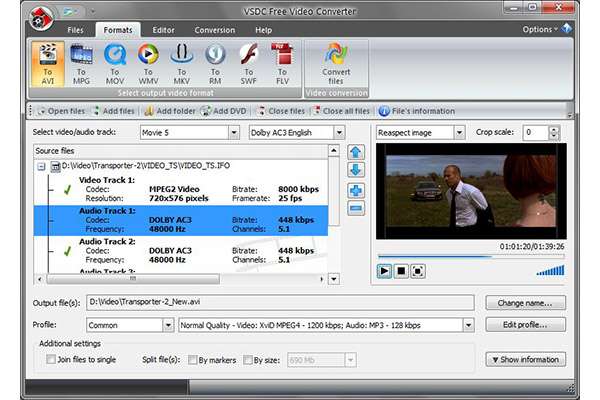Switch to the Editor tab
This screenshot has height=400, width=600.
[x=164, y=31]
